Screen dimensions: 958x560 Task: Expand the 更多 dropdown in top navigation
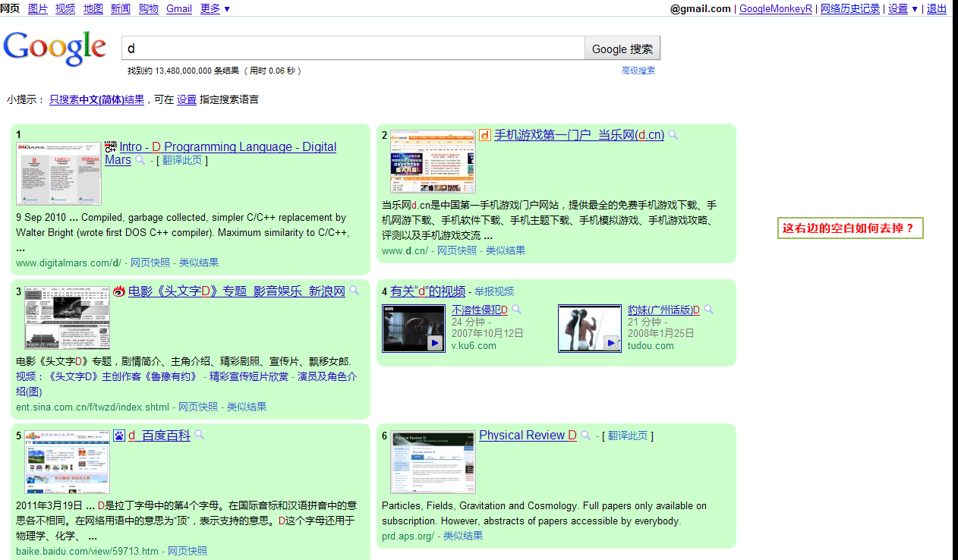pos(215,8)
